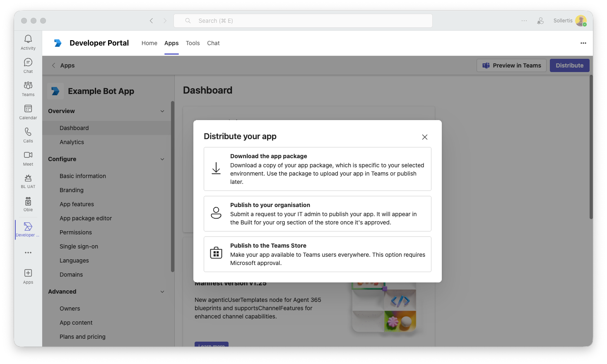Open the Sollertis profile avatar
The width and height of the screenshot is (607, 364).
pos(581,21)
